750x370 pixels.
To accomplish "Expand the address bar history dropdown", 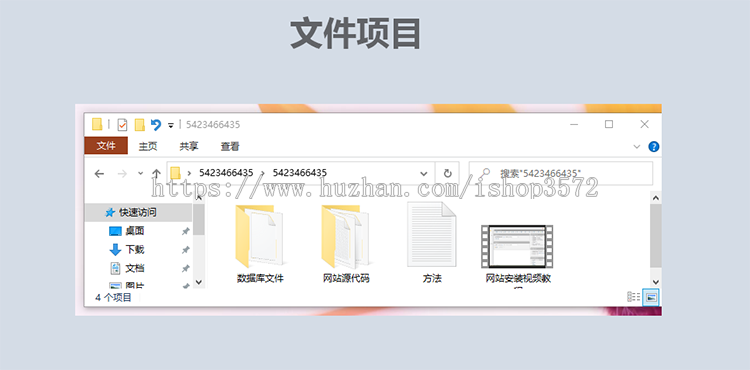I will pyautogui.click(x=423, y=173).
